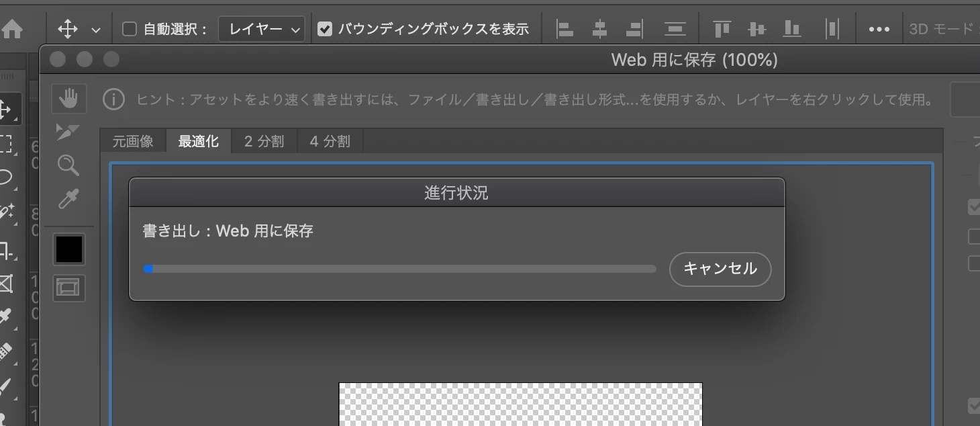Select the Crop tool in main toolbar
980x426 pixels.
click(x=5, y=250)
